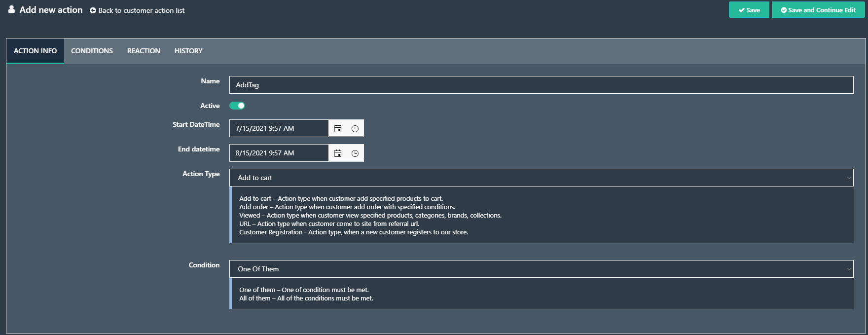
Task: Switch to the Action Info tab
Action: coord(35,51)
